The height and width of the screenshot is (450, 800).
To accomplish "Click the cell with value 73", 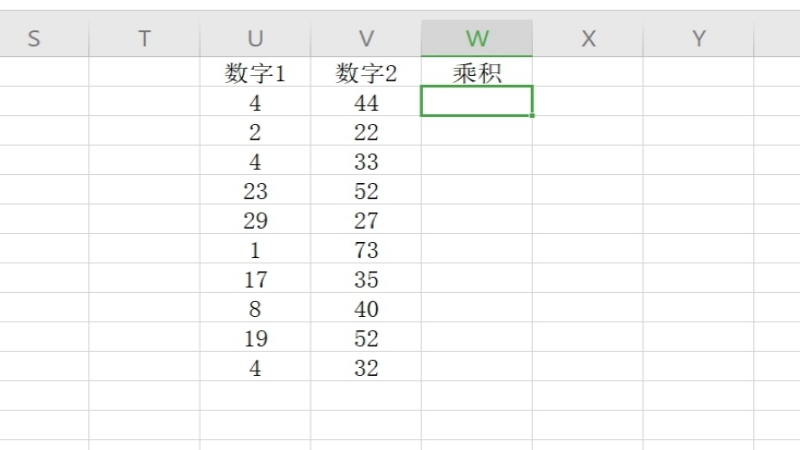I will tap(366, 250).
